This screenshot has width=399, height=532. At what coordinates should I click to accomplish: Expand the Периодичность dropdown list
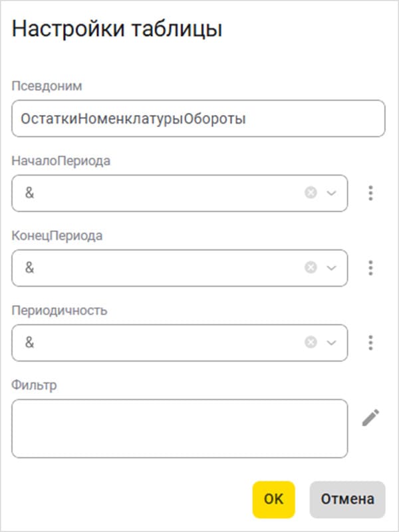pos(332,342)
